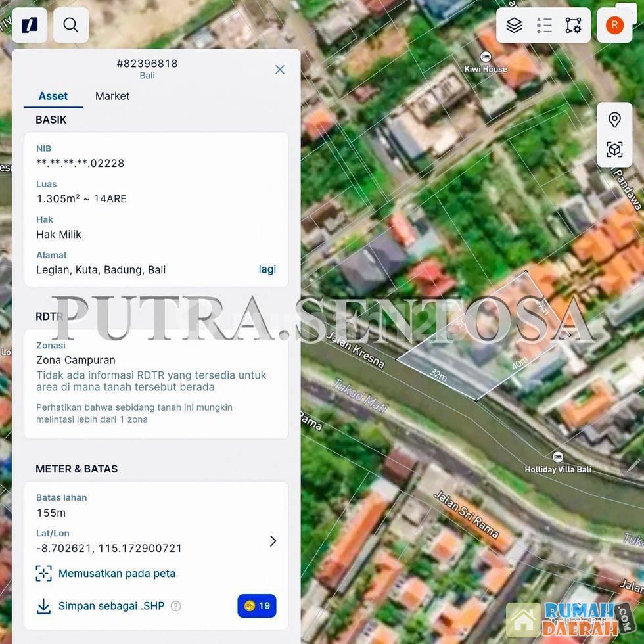Screen dimensions: 644x644
Task: Click the 'lagi' address link
Action: coord(267,269)
